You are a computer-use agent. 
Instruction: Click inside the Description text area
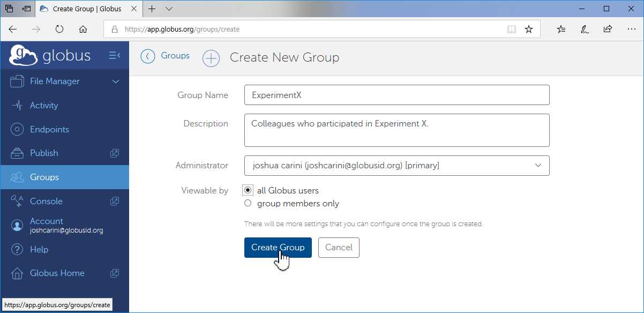(396, 130)
